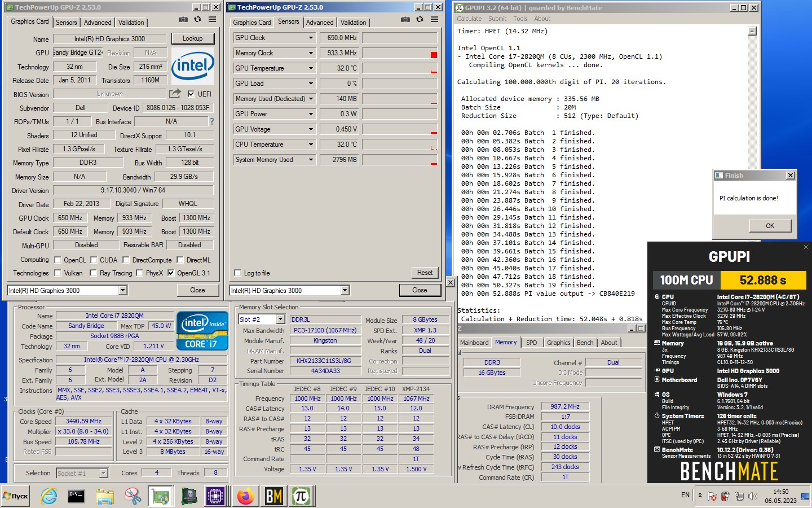Click the Lookup button
Screen dimensions: 812x508
coord(193,38)
